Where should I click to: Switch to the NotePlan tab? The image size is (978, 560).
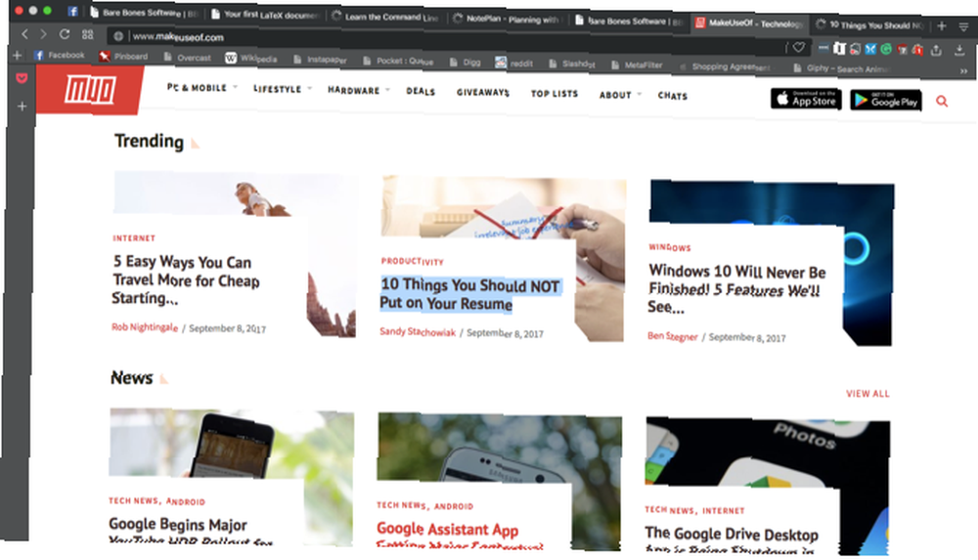[507, 19]
